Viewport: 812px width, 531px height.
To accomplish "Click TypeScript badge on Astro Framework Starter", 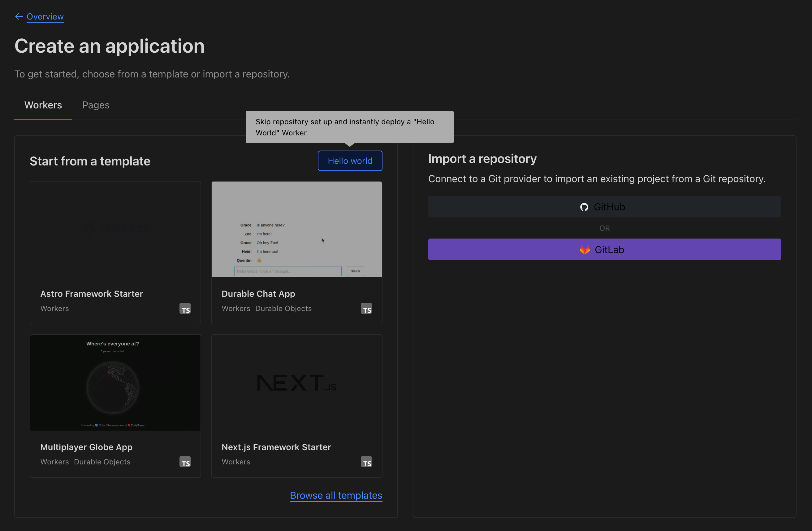I will pyautogui.click(x=185, y=308).
